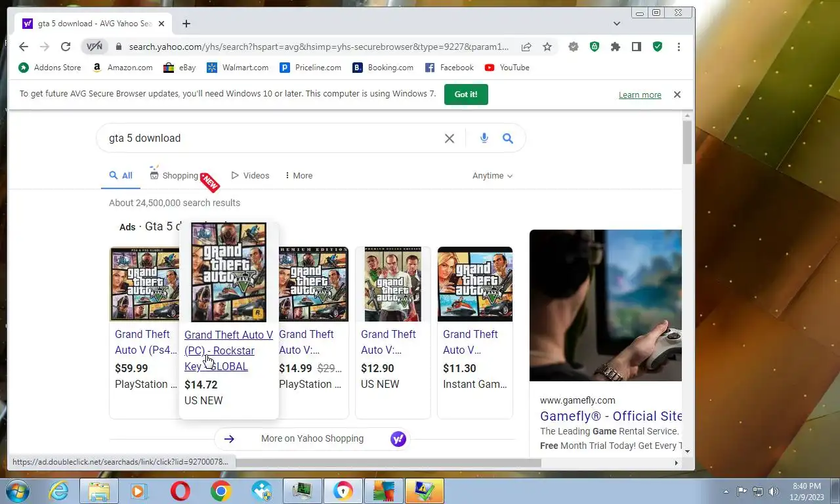Open the Facebook bookmark

[450, 68]
